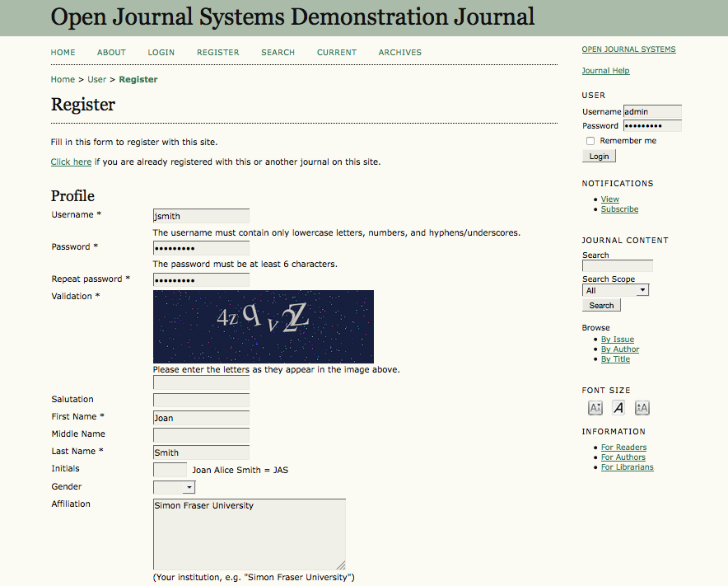Navigate to the ABOUT page
Screen dimensions: 728x586
click(x=111, y=52)
